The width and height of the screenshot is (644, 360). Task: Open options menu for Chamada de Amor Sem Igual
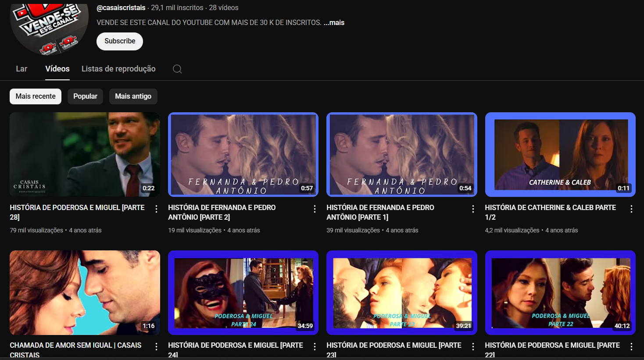(156, 347)
